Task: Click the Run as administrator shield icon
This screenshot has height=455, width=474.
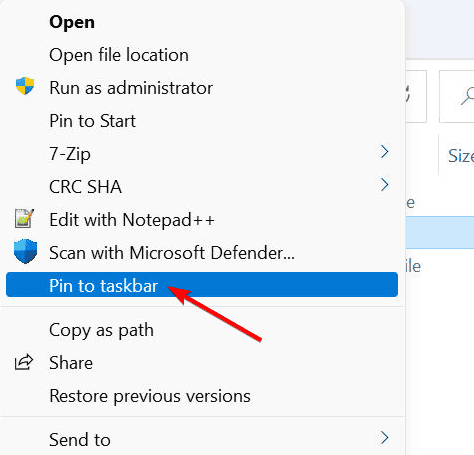Action: (x=25, y=86)
